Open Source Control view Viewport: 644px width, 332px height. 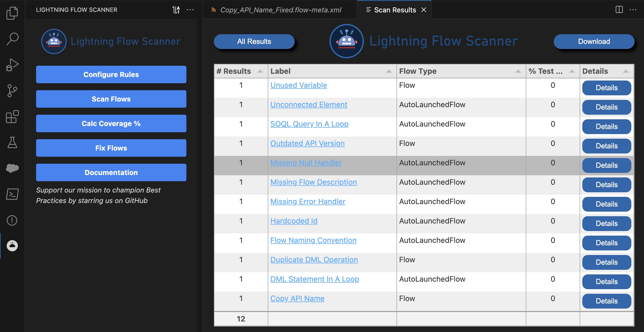point(12,91)
